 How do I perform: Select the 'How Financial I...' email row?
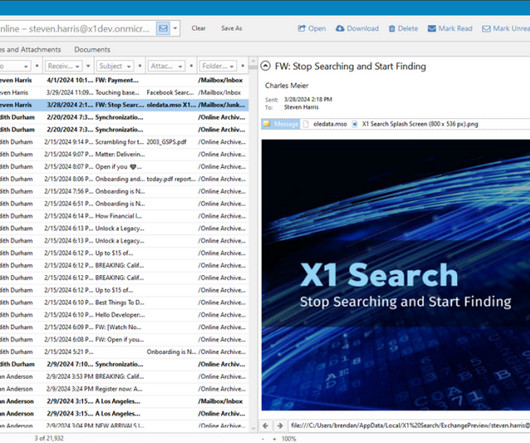[x=124, y=216]
